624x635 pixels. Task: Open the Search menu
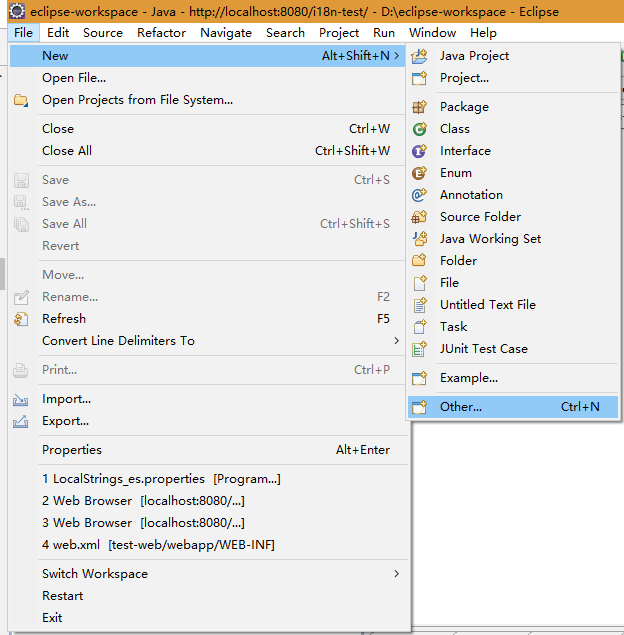click(x=285, y=32)
